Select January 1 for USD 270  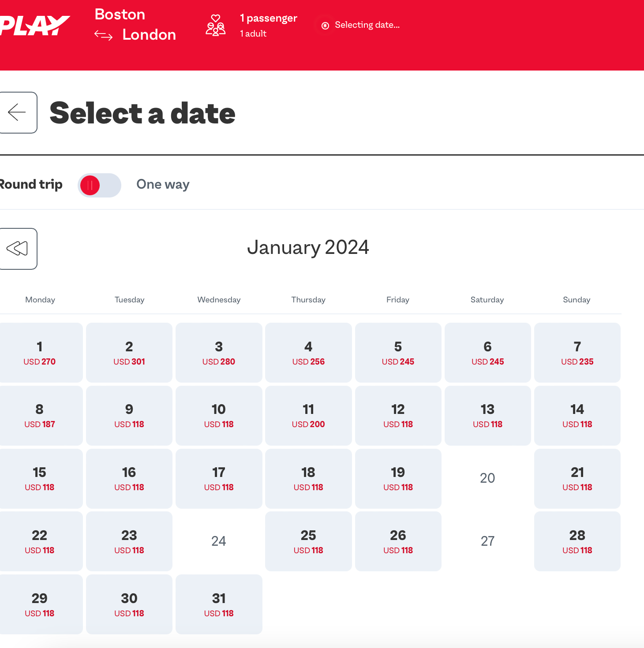[40, 353]
